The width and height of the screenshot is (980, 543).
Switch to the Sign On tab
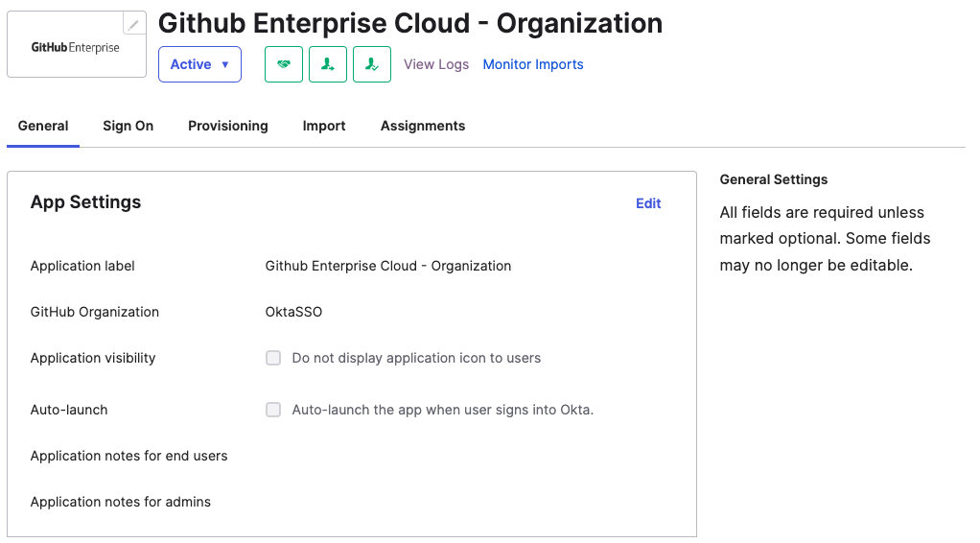point(128,126)
